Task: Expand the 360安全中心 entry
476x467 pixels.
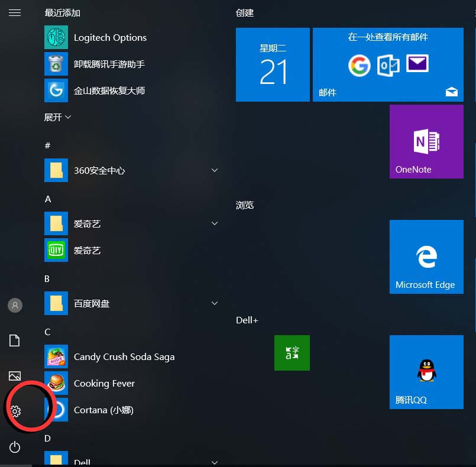Action: 214,170
